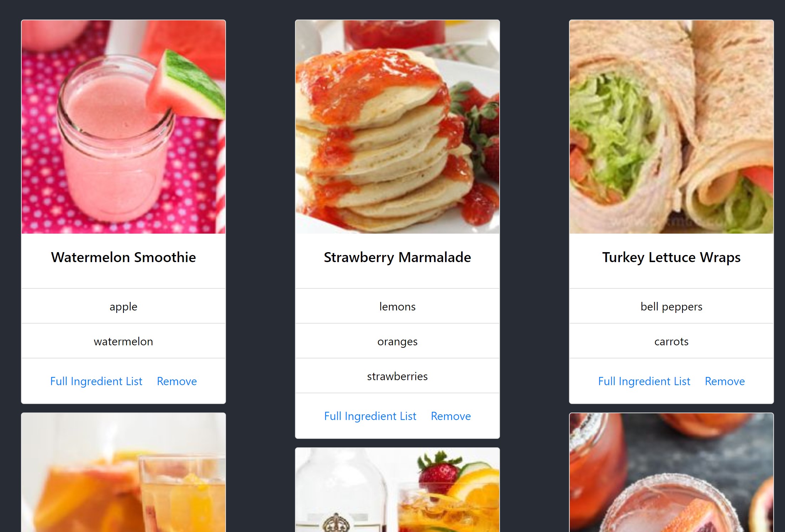Select the Turkey Lettuce Wraps title

[x=671, y=257]
